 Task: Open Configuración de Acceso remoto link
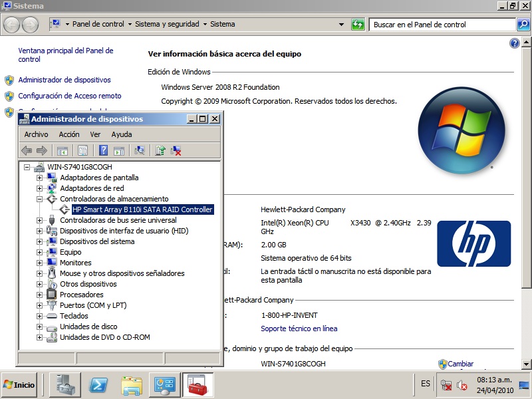coord(70,96)
